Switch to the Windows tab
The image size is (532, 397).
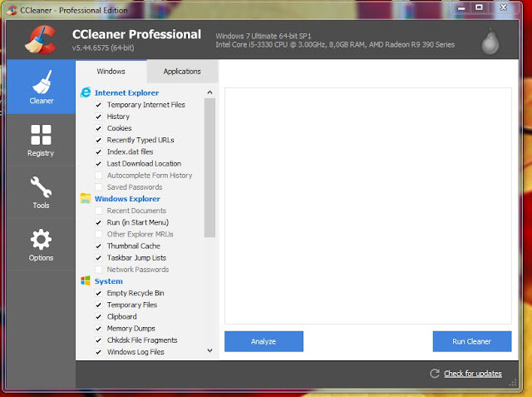pos(111,72)
